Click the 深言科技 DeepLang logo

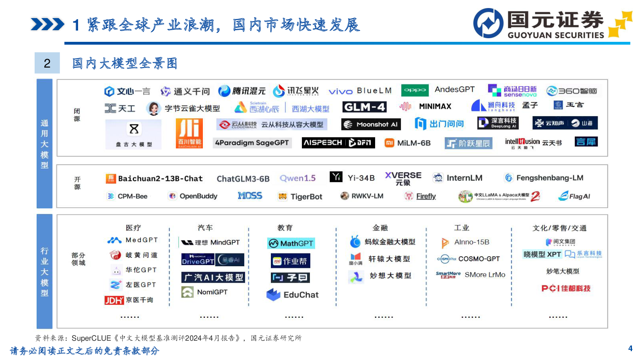click(498, 123)
